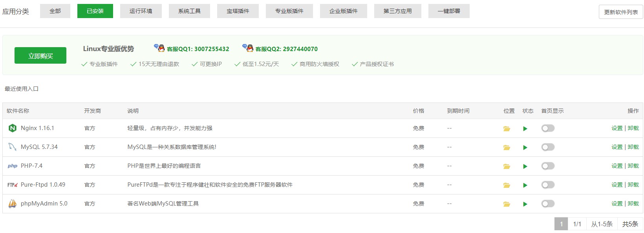Open the 宝塔插件 category tab
Viewport: 644px width, 233px height.
(x=238, y=11)
